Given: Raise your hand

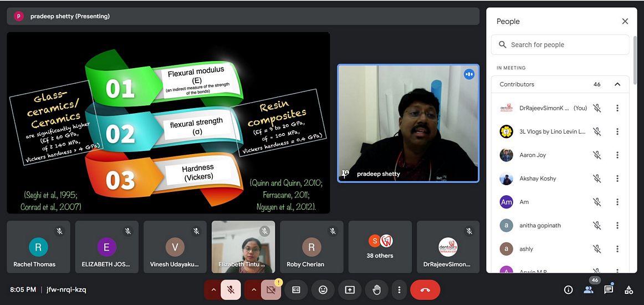Looking at the screenshot, I should (377, 290).
